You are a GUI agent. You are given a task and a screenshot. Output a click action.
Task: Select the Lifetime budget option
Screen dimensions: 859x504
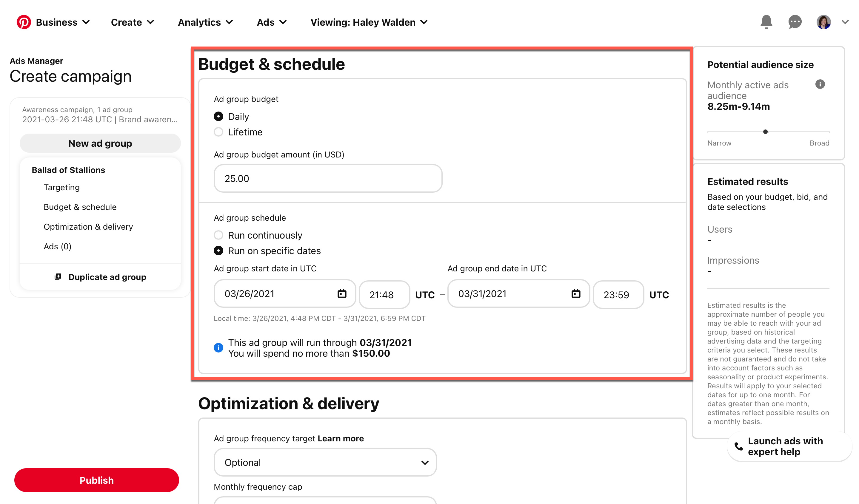[x=218, y=132]
